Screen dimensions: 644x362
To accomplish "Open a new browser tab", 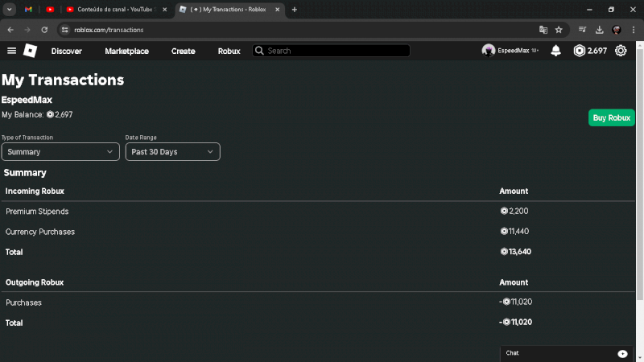I will (294, 10).
